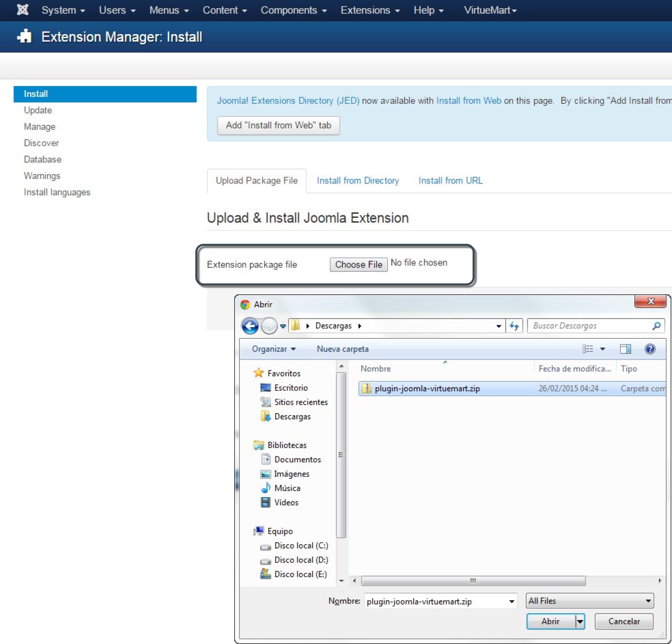Click the forward arrow in Abrir dialog

point(269,325)
